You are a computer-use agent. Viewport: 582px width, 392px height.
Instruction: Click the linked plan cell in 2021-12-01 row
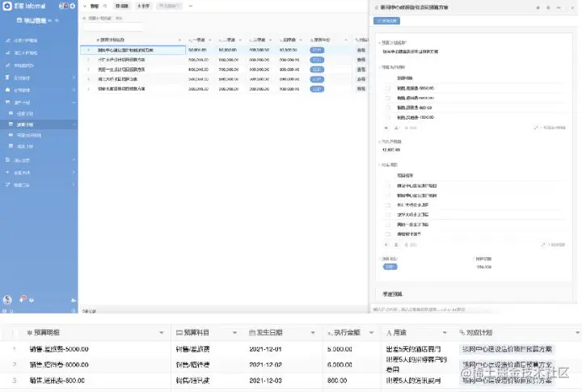[x=507, y=349]
